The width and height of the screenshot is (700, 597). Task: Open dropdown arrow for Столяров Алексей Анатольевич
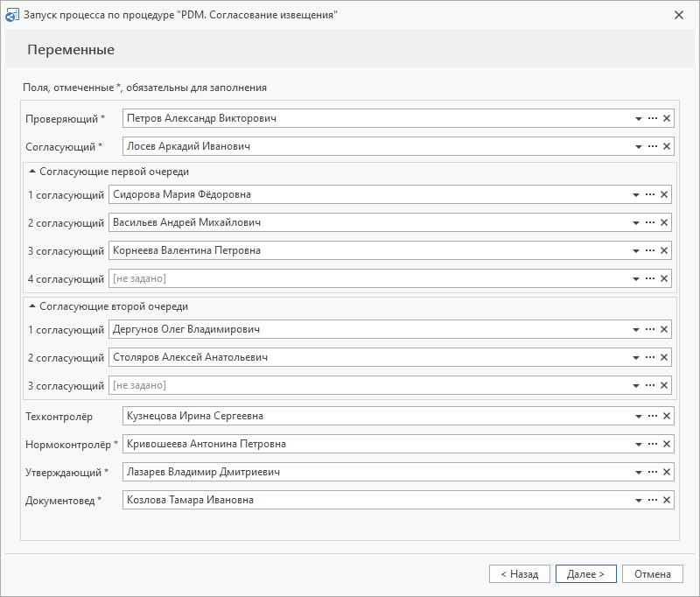pyautogui.click(x=636, y=358)
